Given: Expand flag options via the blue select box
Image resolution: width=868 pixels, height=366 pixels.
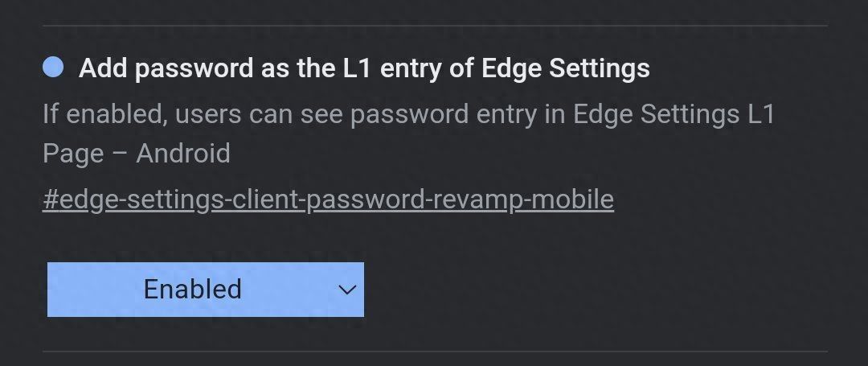Looking at the screenshot, I should pyautogui.click(x=206, y=290).
